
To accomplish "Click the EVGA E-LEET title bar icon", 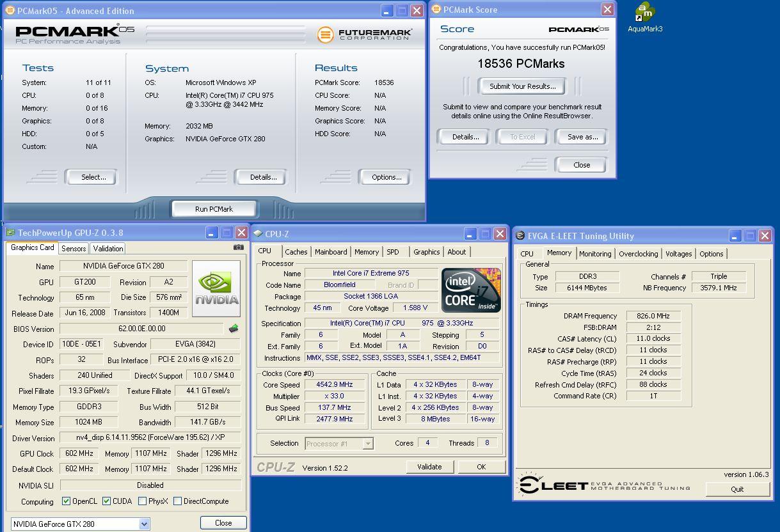I will pyautogui.click(x=520, y=236).
